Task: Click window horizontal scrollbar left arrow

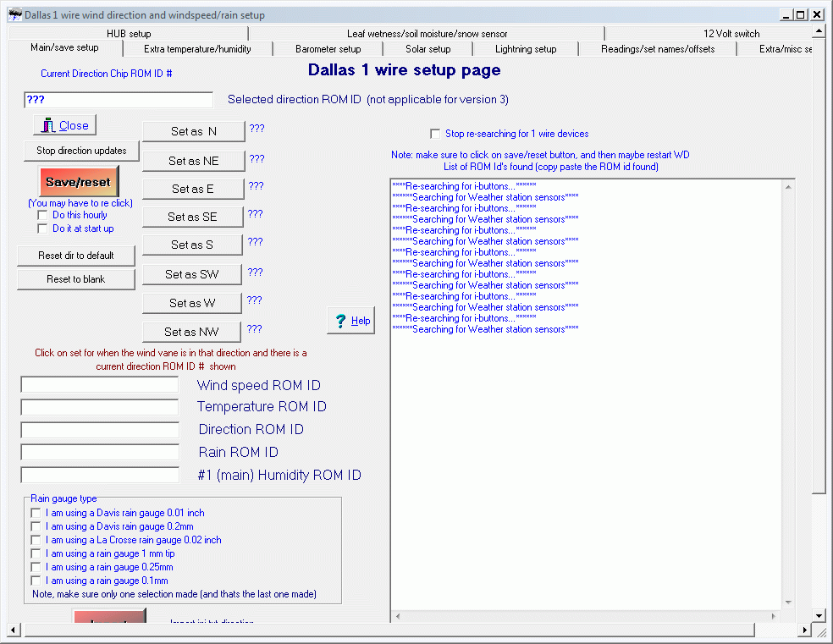Action: pos(14,630)
